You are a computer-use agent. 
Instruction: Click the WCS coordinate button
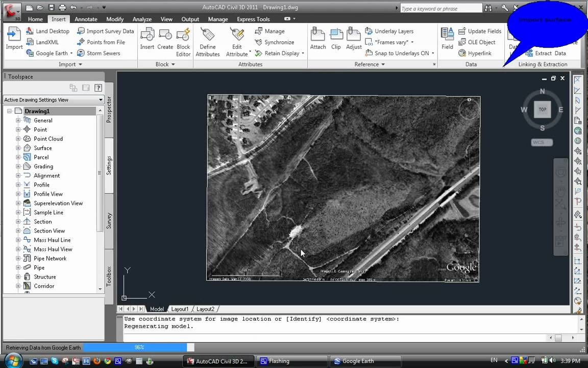[542, 142]
